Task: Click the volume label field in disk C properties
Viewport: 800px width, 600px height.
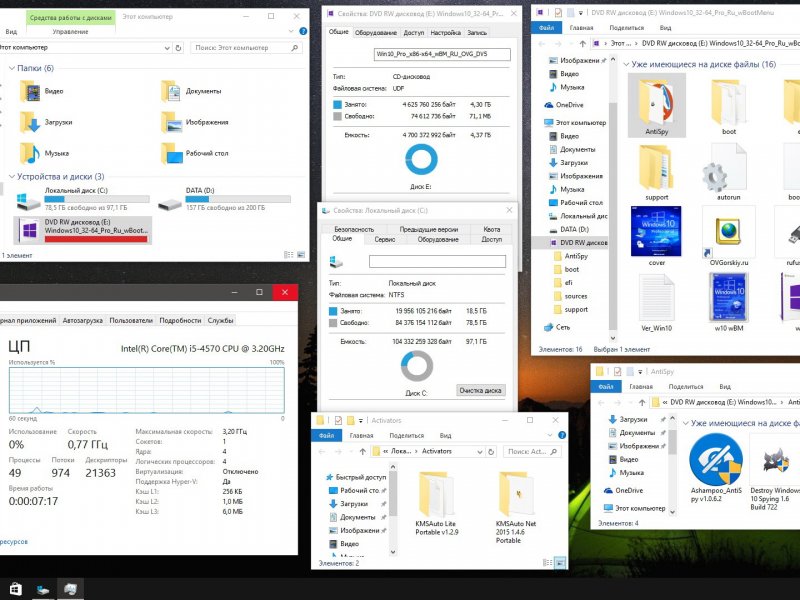Action: (437, 262)
